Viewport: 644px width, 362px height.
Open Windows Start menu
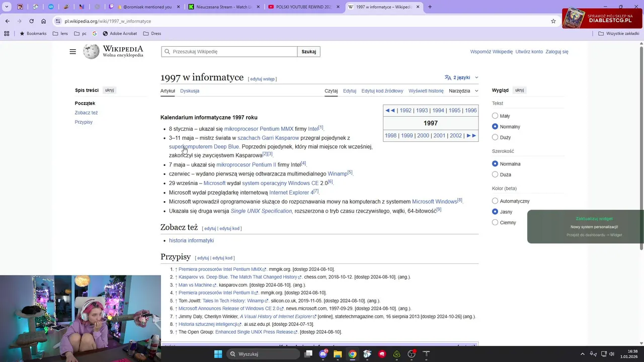point(218,354)
